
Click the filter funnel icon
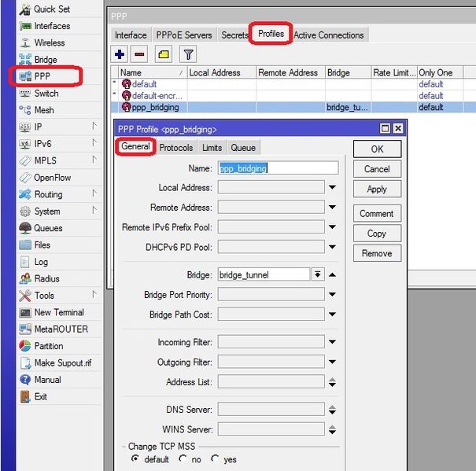click(189, 54)
